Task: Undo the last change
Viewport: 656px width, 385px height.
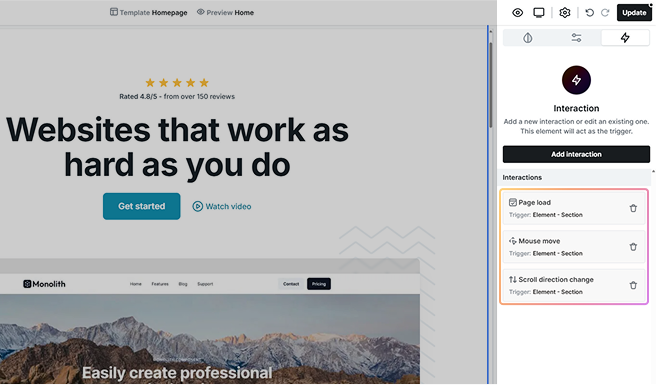Action: coord(589,13)
